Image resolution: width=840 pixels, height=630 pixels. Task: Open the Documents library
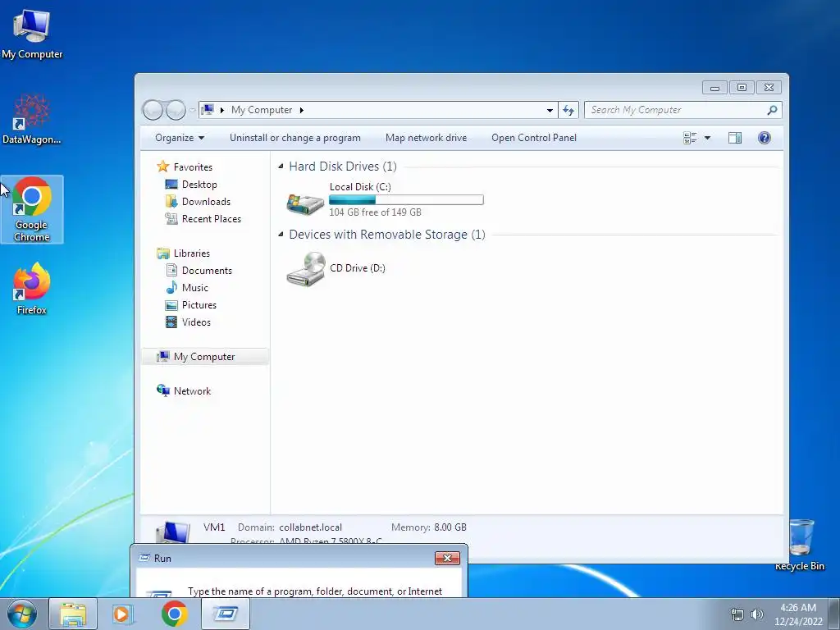207,271
